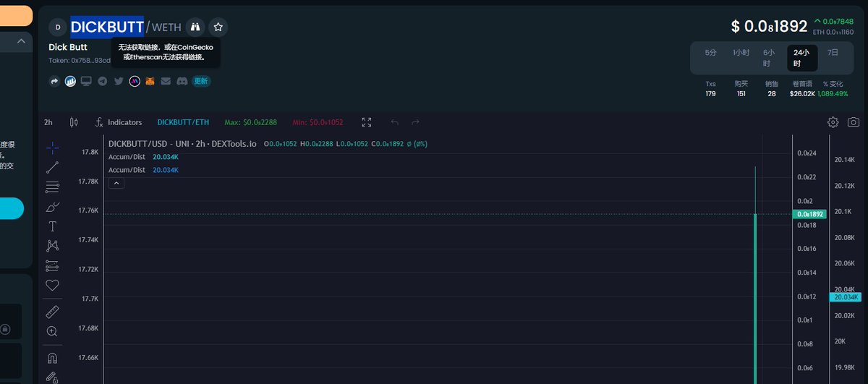The height and width of the screenshot is (384, 868).
Task: Select the text annotation tool
Action: (52, 226)
